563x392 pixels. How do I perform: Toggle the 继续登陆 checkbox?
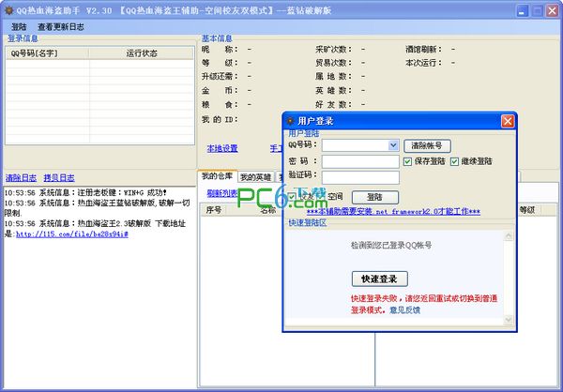pos(454,161)
